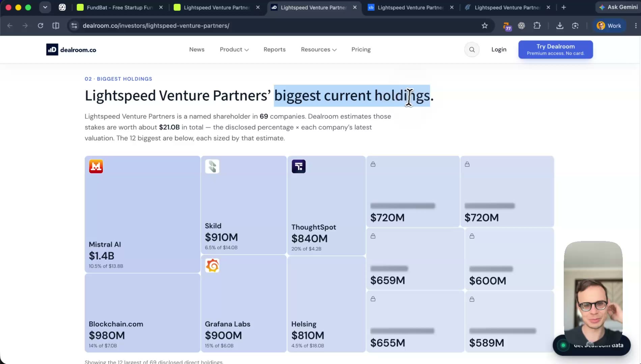Click the '20% of $4.2B' text

(x=306, y=249)
